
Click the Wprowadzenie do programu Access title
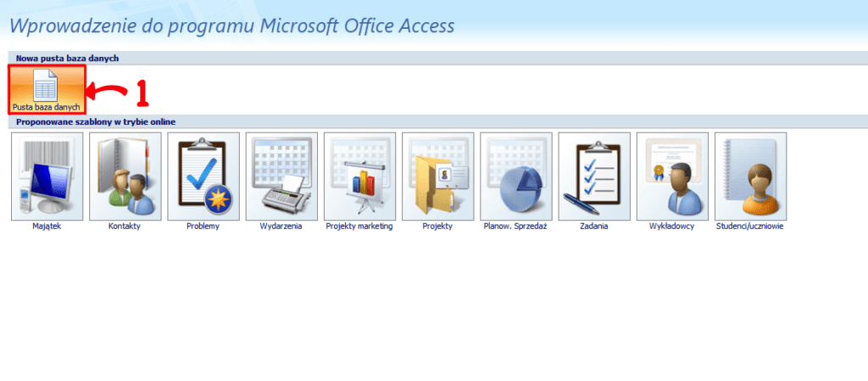coord(232,25)
